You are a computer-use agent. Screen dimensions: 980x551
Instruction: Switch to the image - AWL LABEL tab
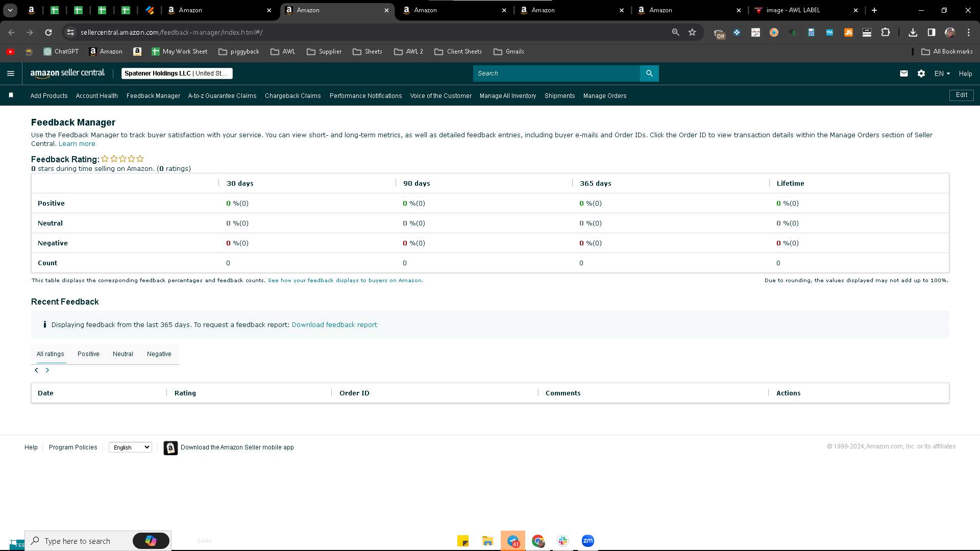pyautogui.click(x=806, y=10)
